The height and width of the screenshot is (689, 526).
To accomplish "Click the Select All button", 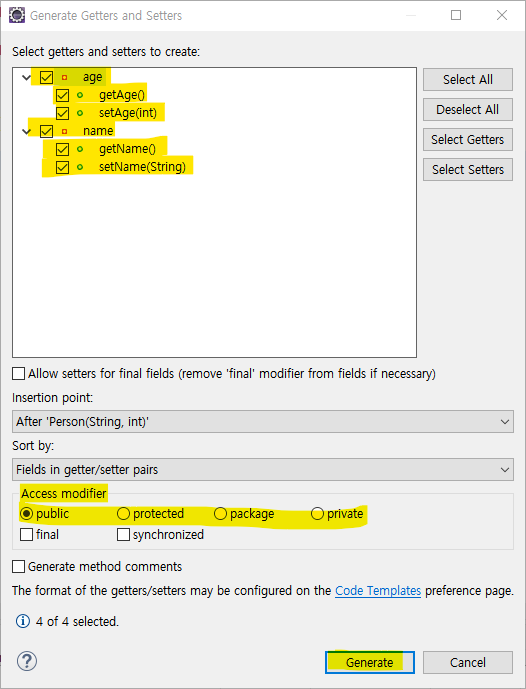I will pos(468,80).
